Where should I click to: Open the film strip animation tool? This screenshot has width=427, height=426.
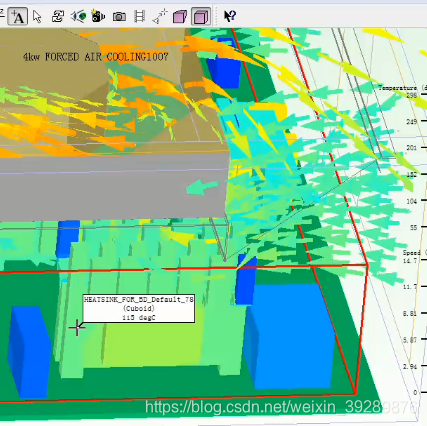(x=139, y=16)
